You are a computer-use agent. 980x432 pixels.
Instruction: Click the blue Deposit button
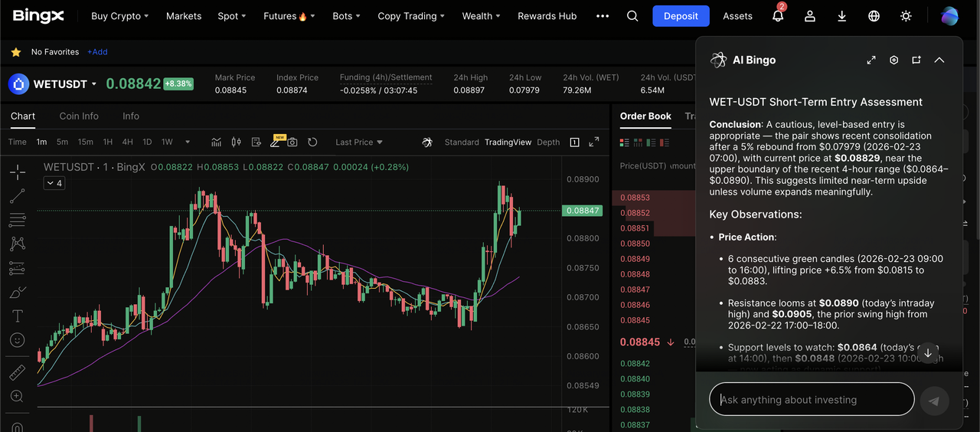point(681,16)
